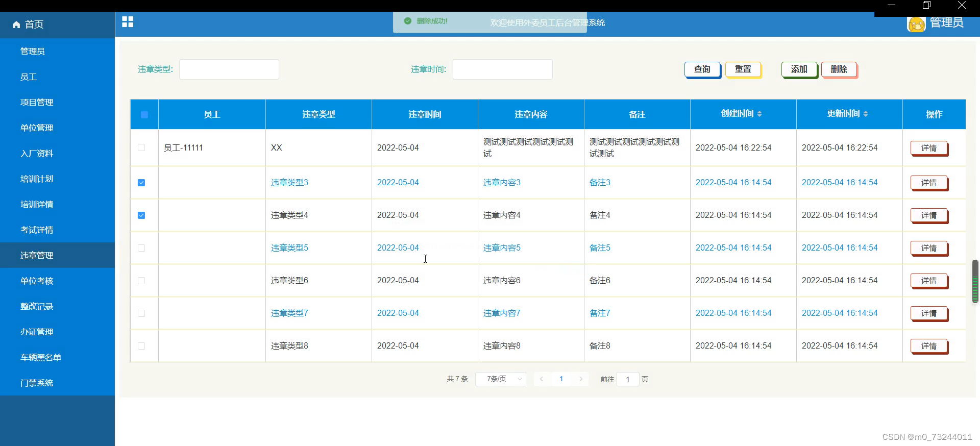This screenshot has height=446, width=980.
Task: Click the 重置 reset button
Action: pos(743,69)
